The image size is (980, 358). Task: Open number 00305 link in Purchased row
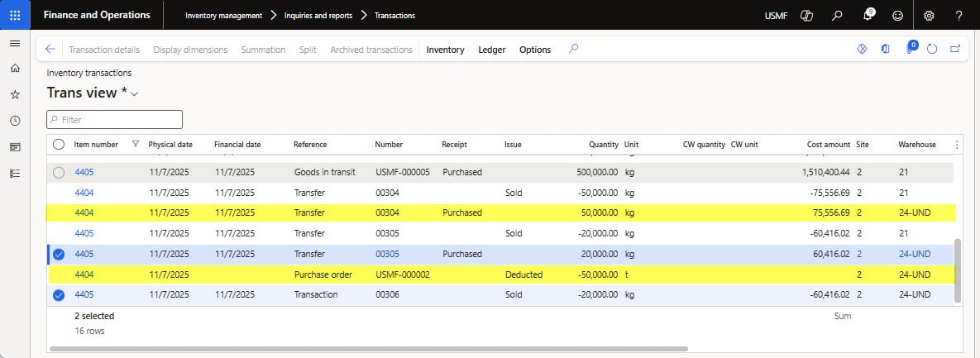pos(387,254)
